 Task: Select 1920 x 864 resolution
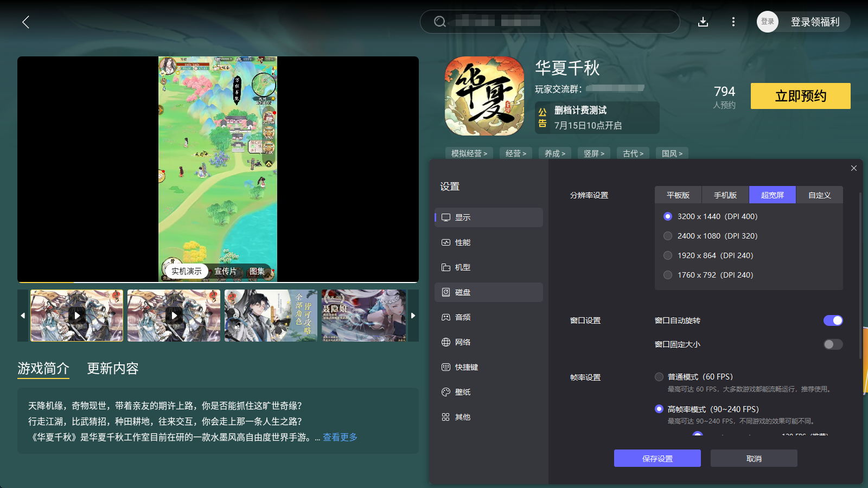pyautogui.click(x=668, y=255)
